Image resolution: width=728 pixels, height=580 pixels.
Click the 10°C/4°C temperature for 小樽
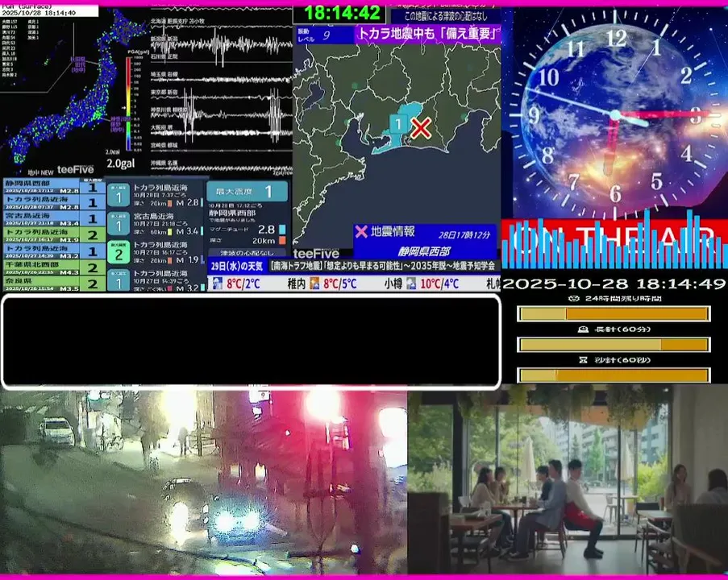(439, 284)
